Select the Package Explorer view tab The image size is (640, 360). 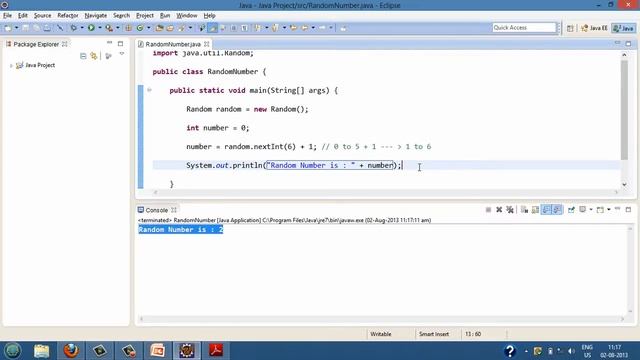(36, 44)
